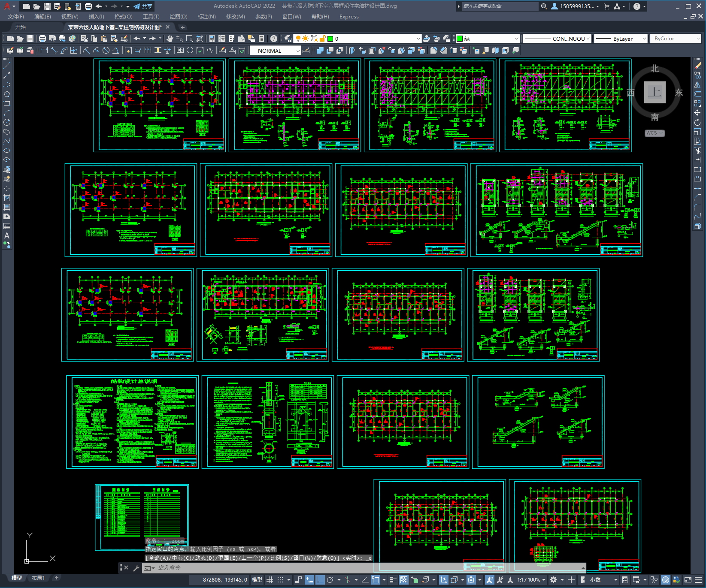Click the Linear dimension tool
The height and width of the screenshot is (588, 706).
(x=44, y=50)
